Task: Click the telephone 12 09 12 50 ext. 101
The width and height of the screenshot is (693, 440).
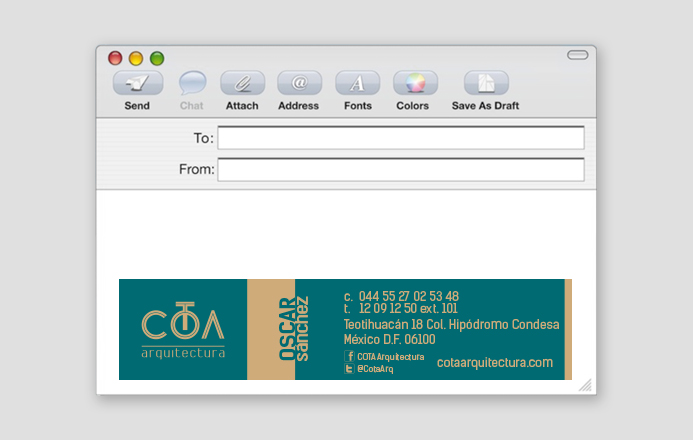Action: [x=408, y=308]
